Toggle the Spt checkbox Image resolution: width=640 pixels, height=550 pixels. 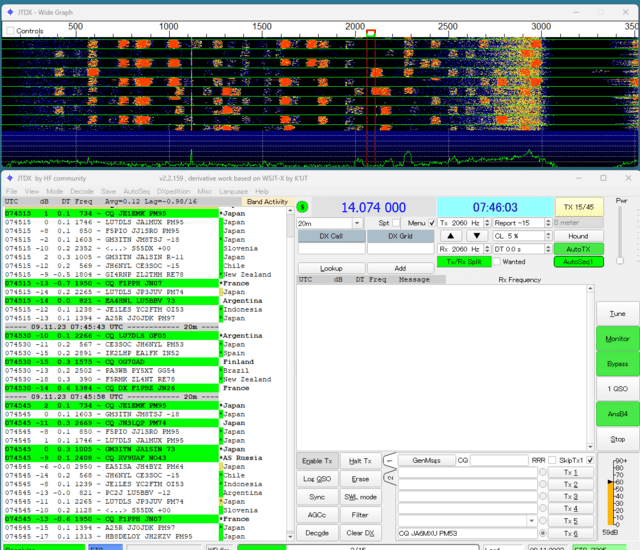point(396,223)
